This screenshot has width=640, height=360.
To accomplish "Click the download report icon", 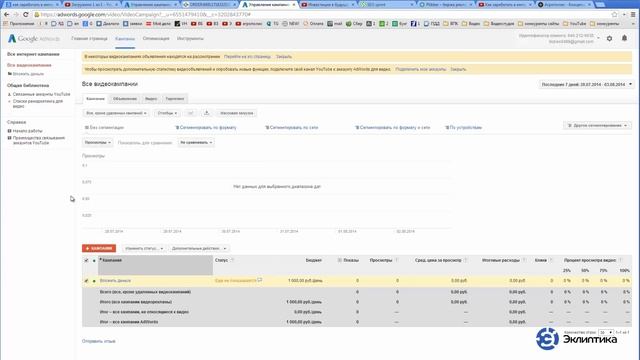I will [207, 113].
